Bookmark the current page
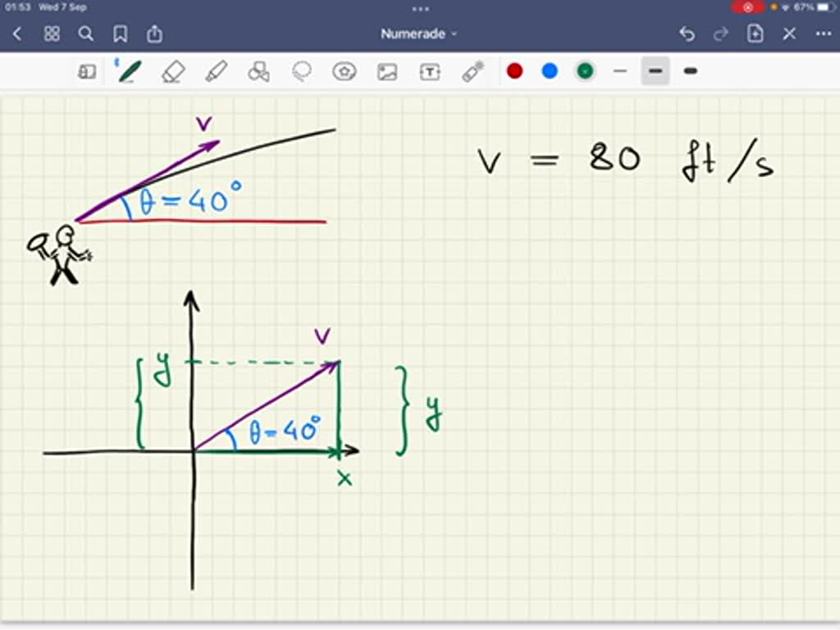The width and height of the screenshot is (840, 630). pos(121,34)
